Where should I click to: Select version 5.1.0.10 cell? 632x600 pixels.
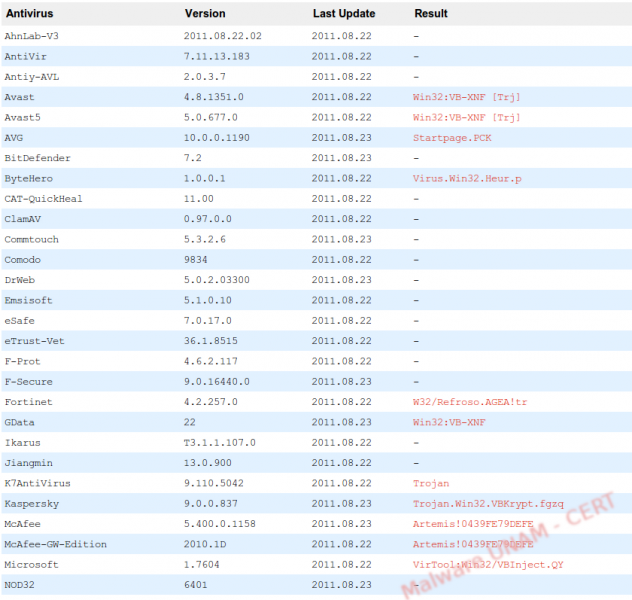[208, 300]
